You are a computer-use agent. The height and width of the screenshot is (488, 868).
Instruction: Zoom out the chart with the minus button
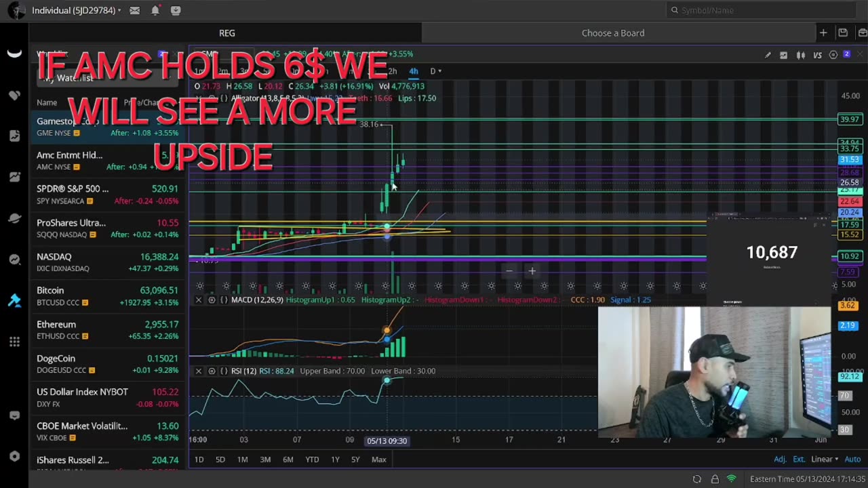(509, 271)
